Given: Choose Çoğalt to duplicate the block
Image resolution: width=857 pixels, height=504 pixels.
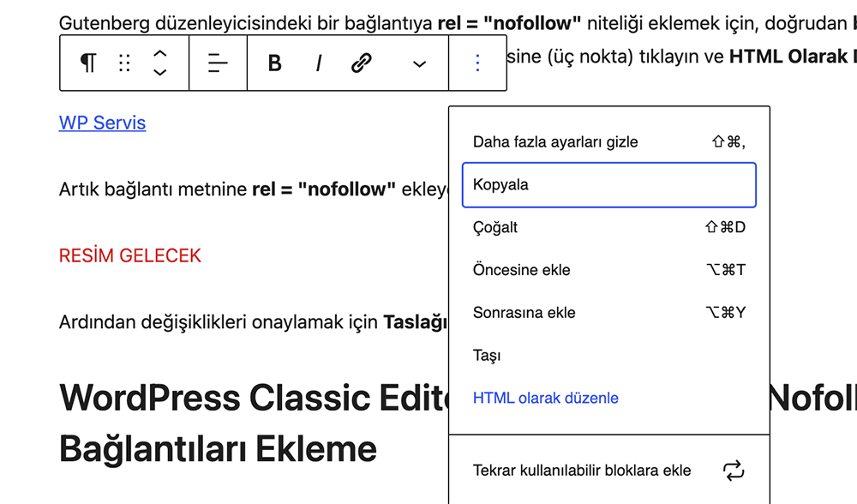Looking at the screenshot, I should (x=608, y=227).
